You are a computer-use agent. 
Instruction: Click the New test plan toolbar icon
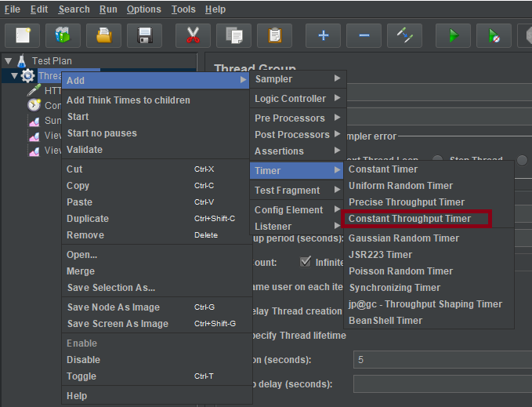point(23,35)
